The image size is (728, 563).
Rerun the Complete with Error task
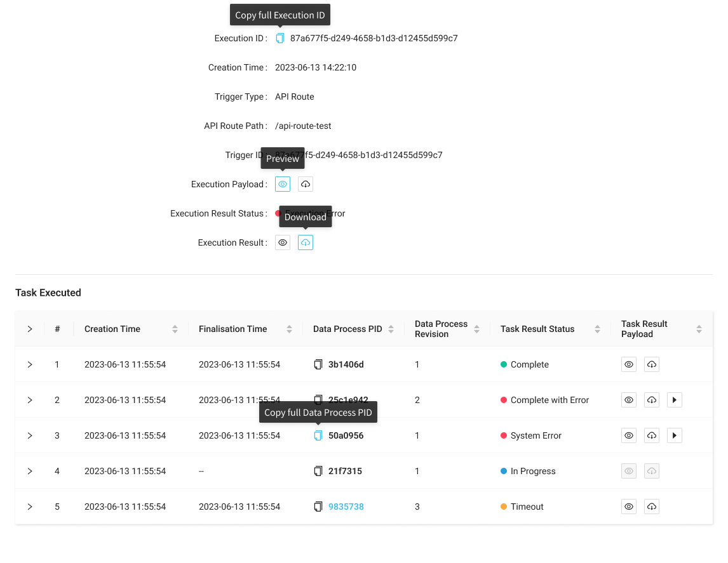675,400
